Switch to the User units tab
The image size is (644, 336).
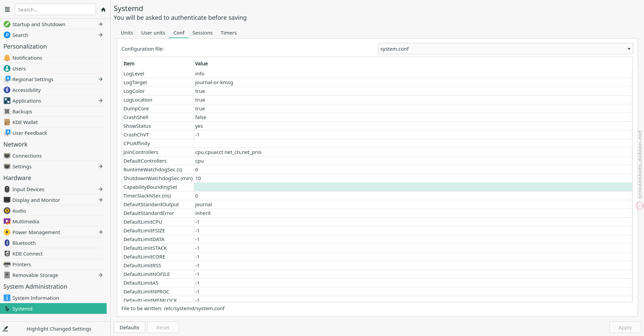point(153,33)
